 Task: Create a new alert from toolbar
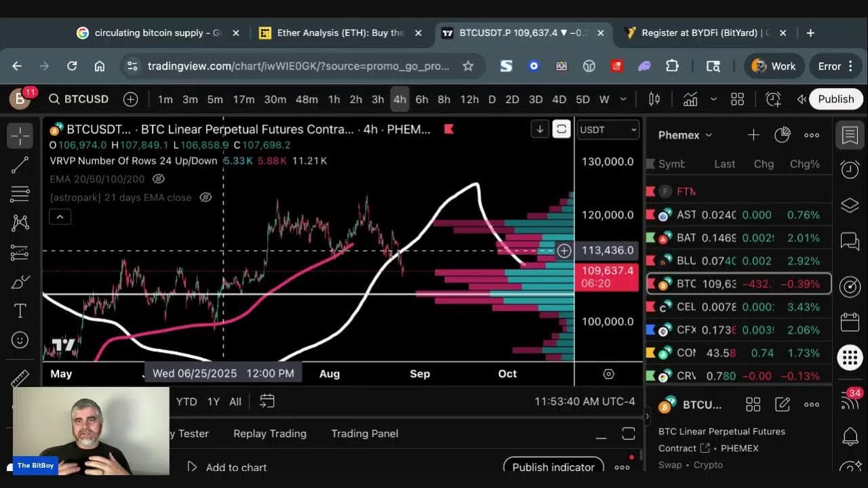[x=773, y=100]
